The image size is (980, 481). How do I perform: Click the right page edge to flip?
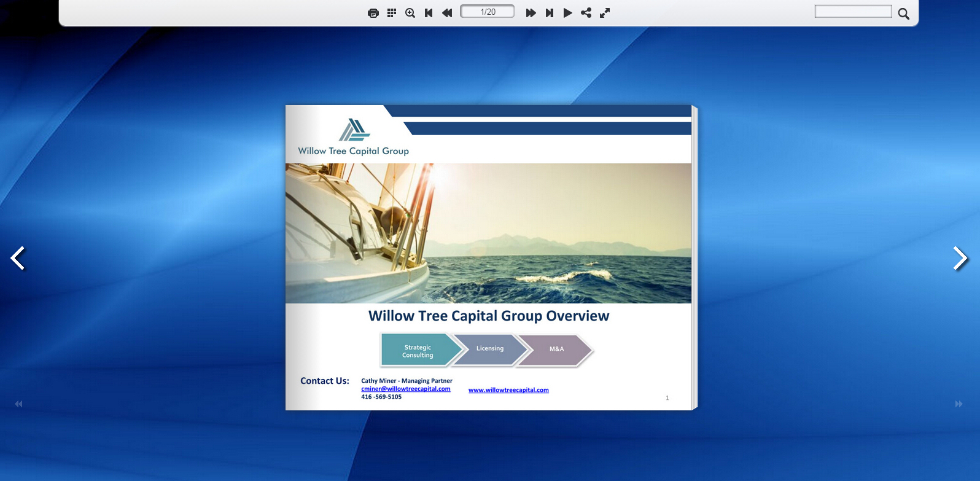pyautogui.click(x=694, y=258)
